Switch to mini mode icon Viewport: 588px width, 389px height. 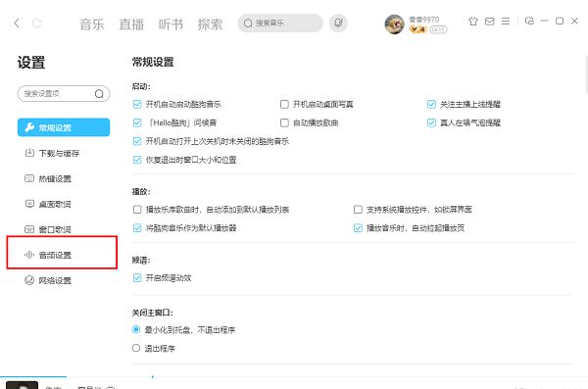point(529,21)
